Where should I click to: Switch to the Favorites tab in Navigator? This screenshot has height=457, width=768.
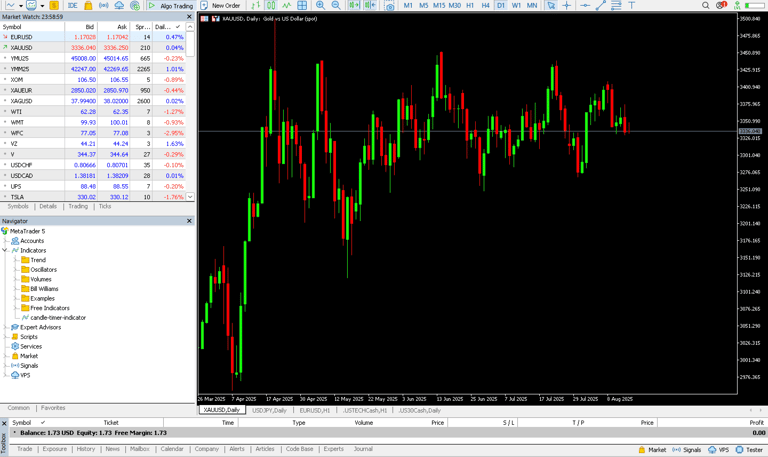tap(53, 408)
